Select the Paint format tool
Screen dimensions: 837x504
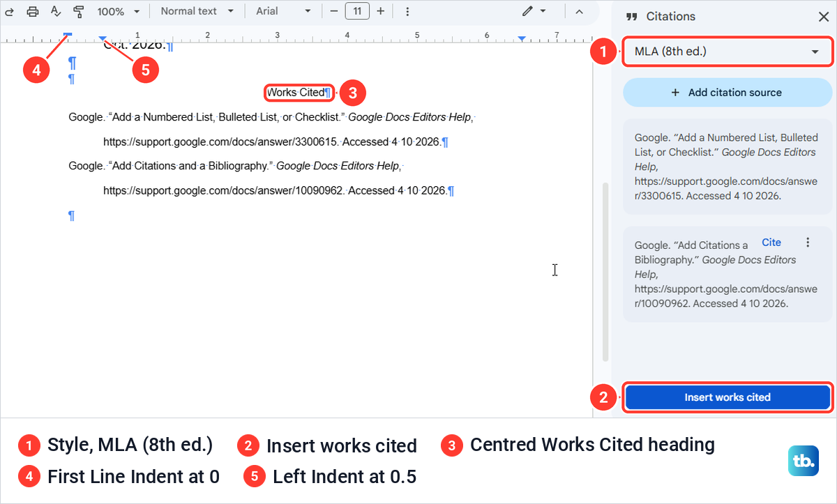click(x=79, y=11)
